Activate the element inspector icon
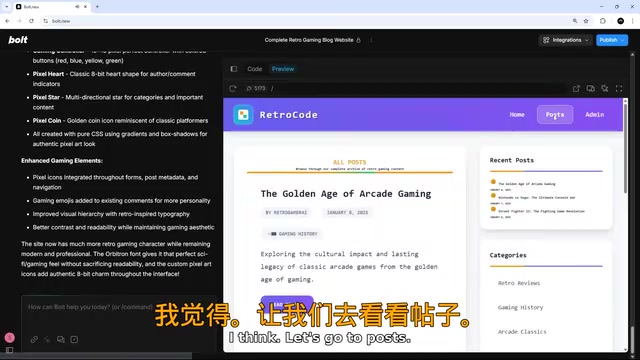Image resolution: width=640 pixels, height=360 pixels. (x=605, y=88)
